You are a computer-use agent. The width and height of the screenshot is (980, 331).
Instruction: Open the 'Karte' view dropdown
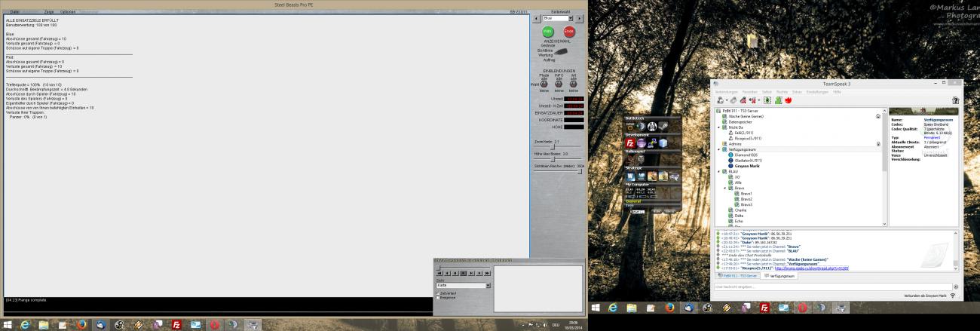coord(488,286)
